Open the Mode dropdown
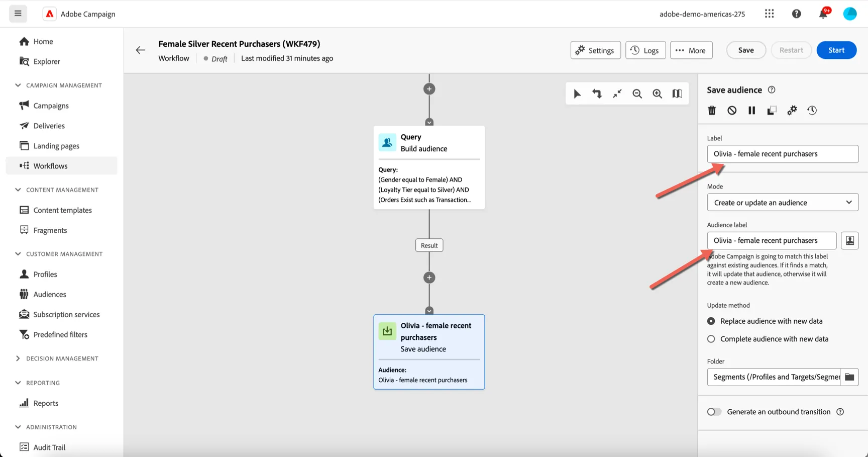 tap(783, 203)
